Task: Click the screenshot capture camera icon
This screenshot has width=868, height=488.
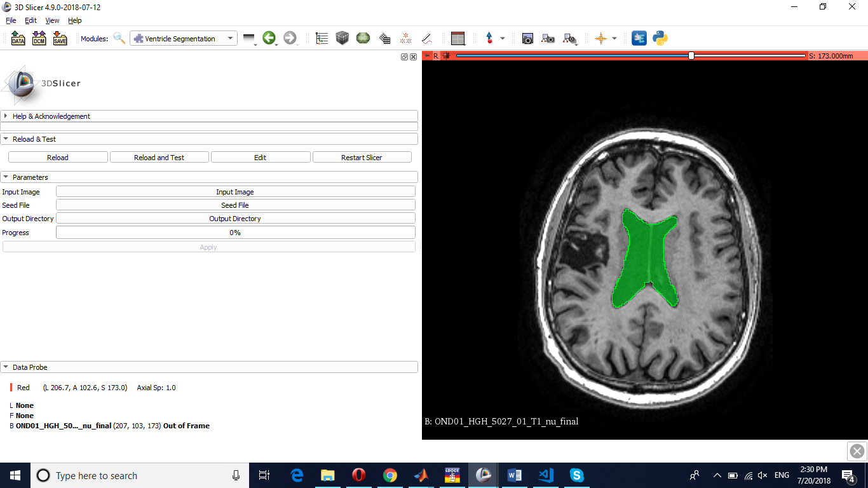Action: pos(527,39)
